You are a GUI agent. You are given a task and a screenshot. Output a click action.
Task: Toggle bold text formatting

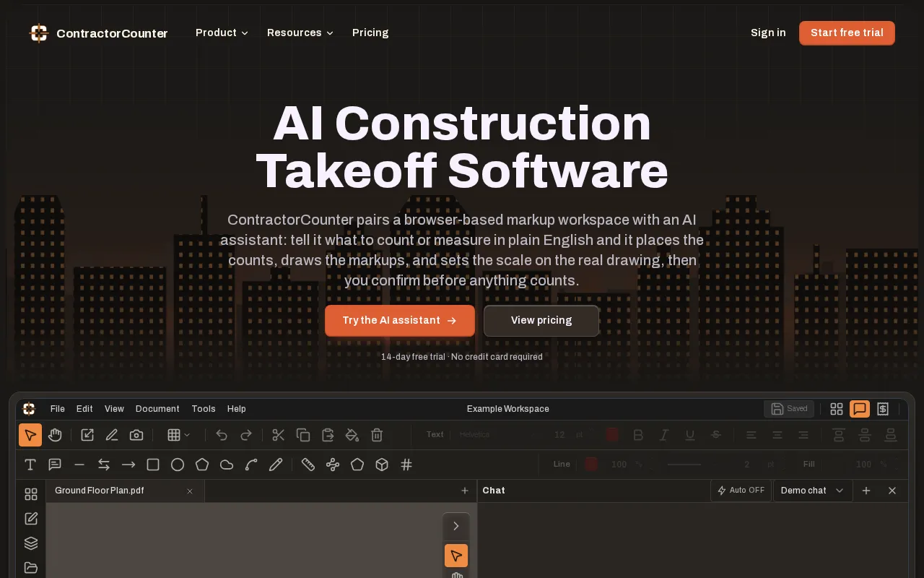pos(638,435)
